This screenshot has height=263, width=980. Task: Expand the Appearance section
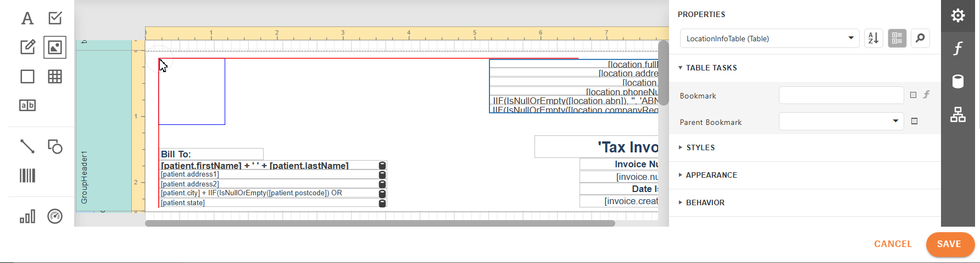pyautogui.click(x=711, y=175)
